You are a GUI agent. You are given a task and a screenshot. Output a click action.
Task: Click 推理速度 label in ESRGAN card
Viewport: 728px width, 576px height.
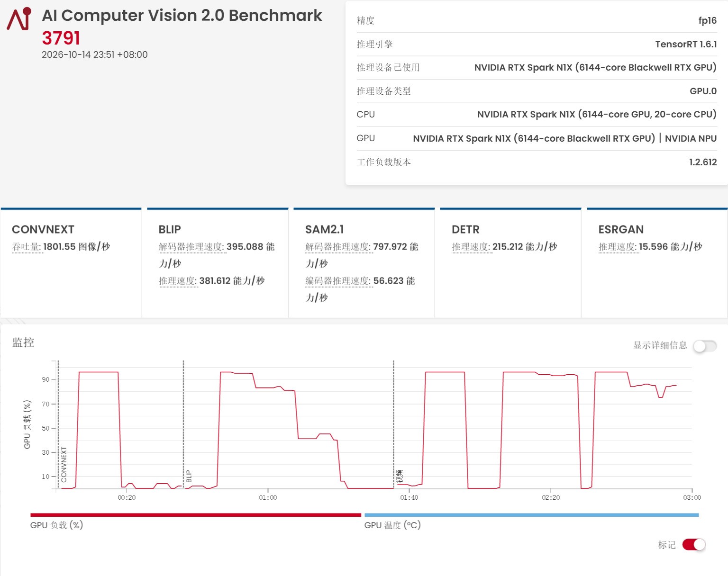(618, 247)
